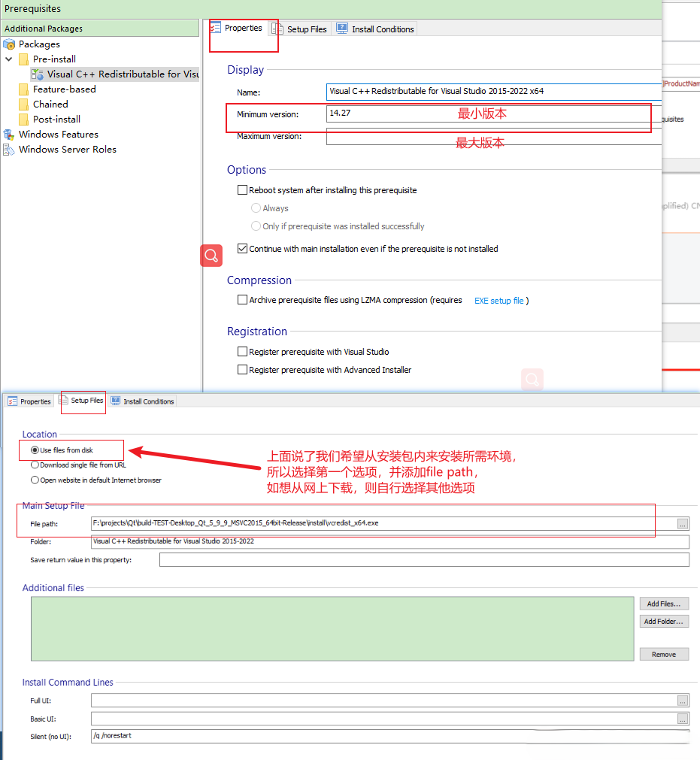Image resolution: width=700 pixels, height=760 pixels.
Task: Click the Remove button
Action: click(664, 654)
